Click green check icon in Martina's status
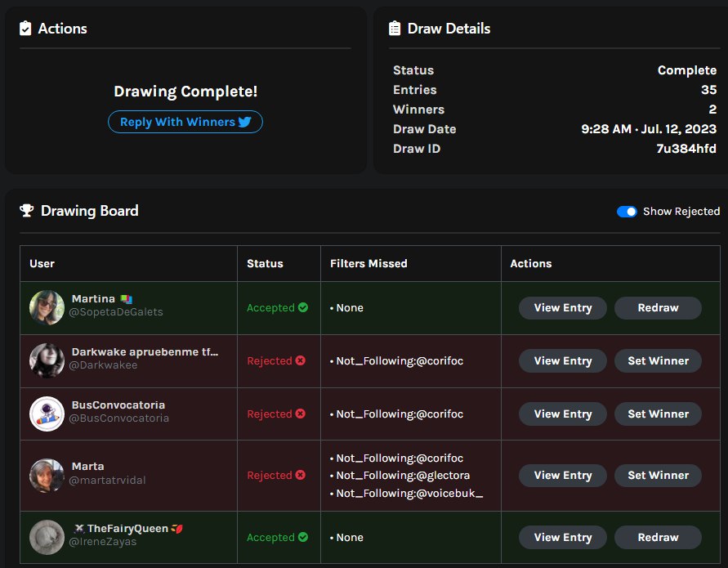The width and height of the screenshot is (728, 568). (x=303, y=307)
